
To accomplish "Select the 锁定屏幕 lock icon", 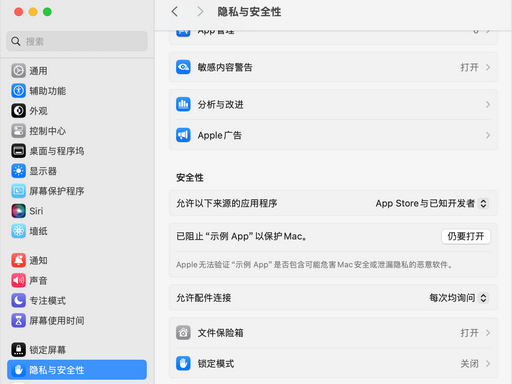I will click(x=18, y=350).
